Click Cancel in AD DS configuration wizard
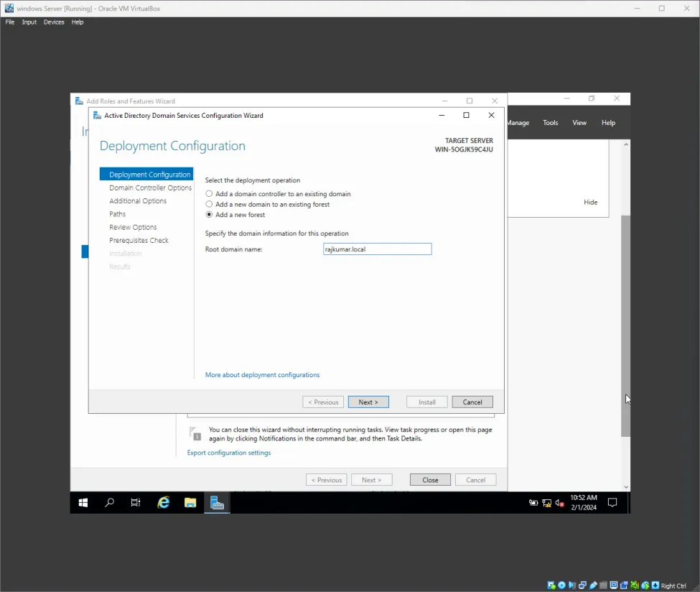Viewport: 700px width, 592px height. pos(472,402)
